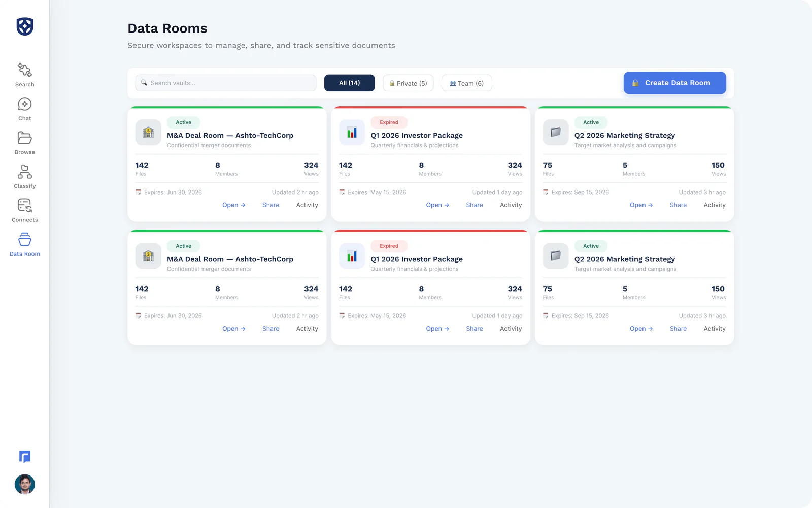Click the blue chat-bubble icon above the avatar
812x508 pixels.
coord(25,457)
